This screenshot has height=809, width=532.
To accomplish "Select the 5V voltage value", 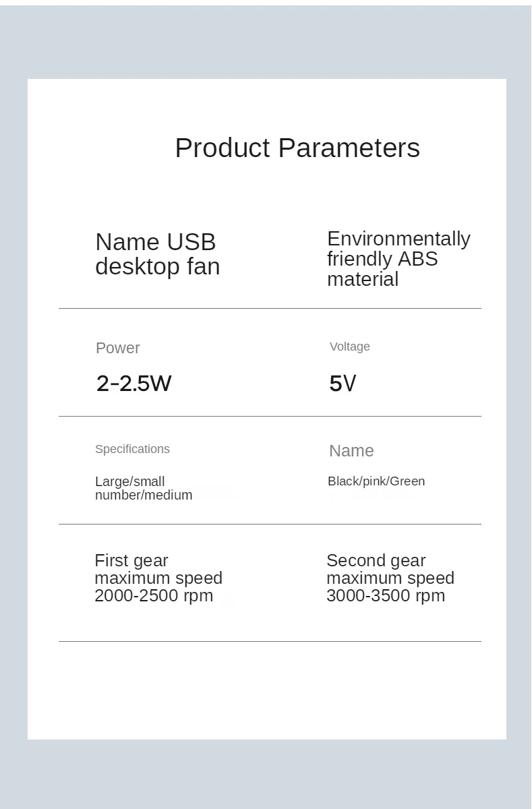I will pyautogui.click(x=342, y=383).
